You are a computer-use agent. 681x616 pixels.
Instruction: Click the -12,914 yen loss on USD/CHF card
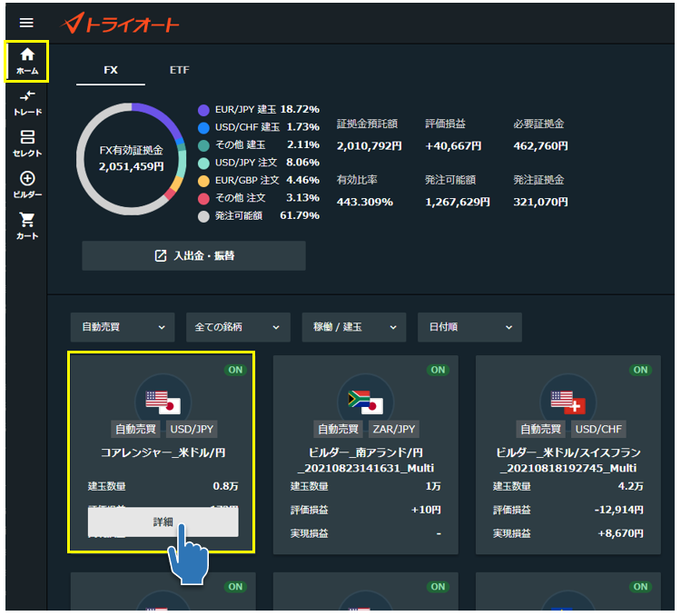(x=619, y=510)
